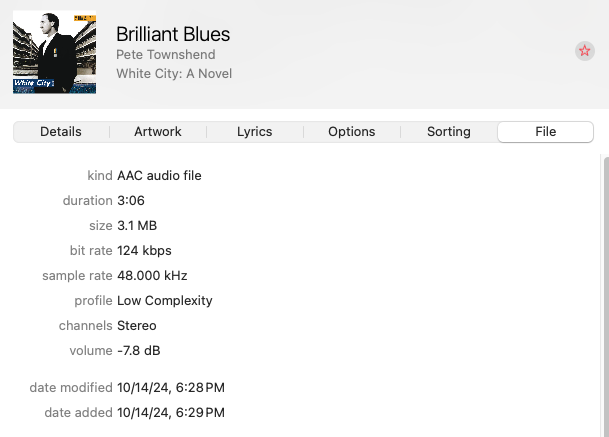Click the artist name Pete Townshend
The width and height of the screenshot is (609, 437).
pyautogui.click(x=166, y=55)
